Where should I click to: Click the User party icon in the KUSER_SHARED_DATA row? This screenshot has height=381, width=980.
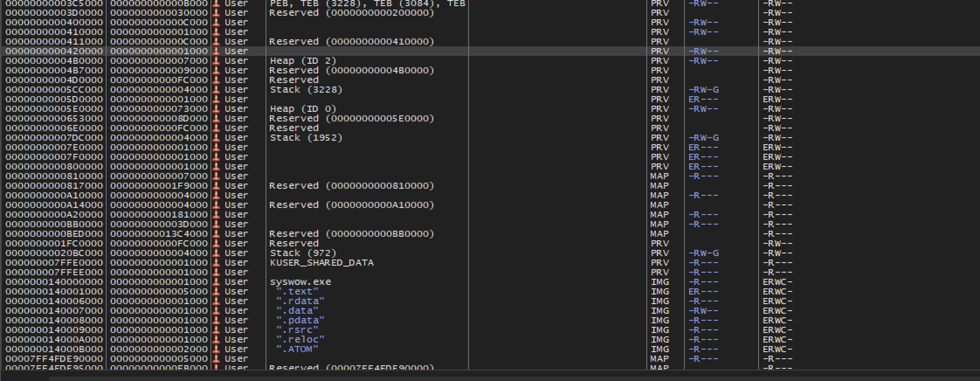[x=216, y=263]
